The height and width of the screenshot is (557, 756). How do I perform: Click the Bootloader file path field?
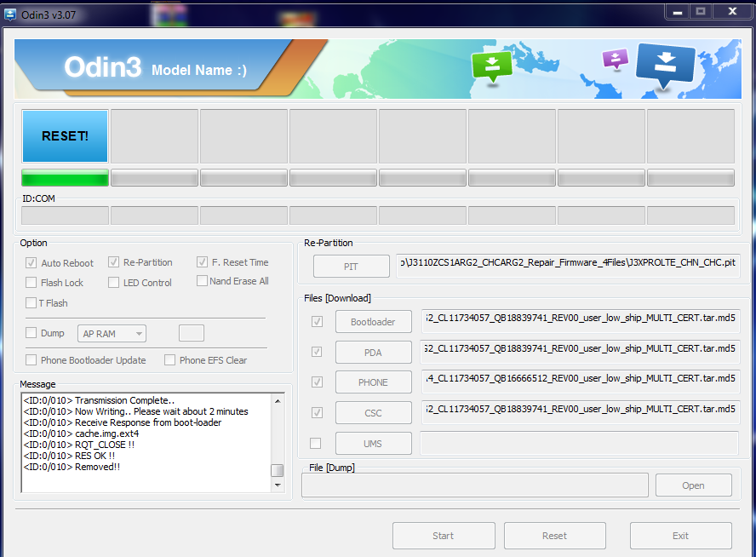point(580,321)
